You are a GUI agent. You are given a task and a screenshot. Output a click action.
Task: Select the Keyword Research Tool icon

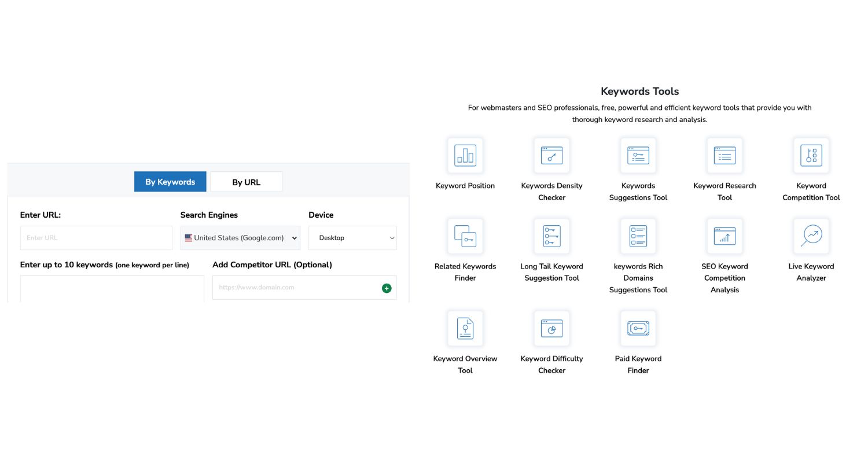[724, 155]
